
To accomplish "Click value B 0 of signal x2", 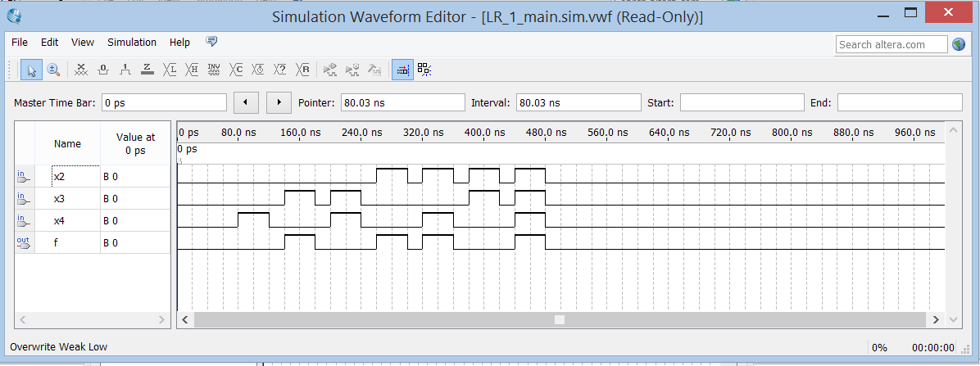I will (111, 177).
